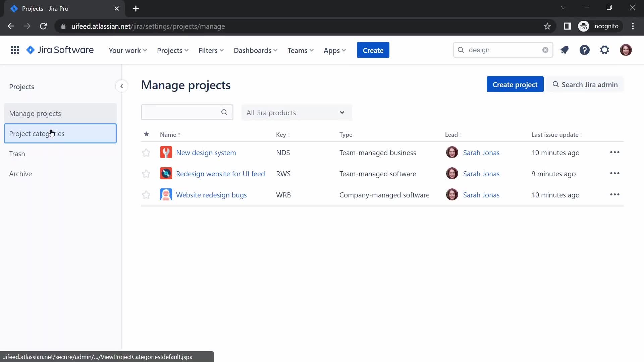The width and height of the screenshot is (644, 362).
Task: Close the Projects - Jira Pro tab
Action: pos(117,9)
